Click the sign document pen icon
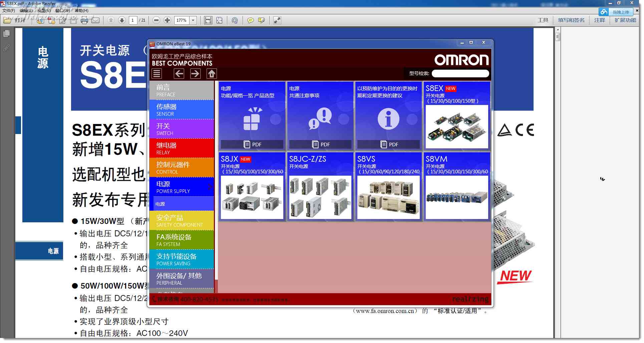 62,20
